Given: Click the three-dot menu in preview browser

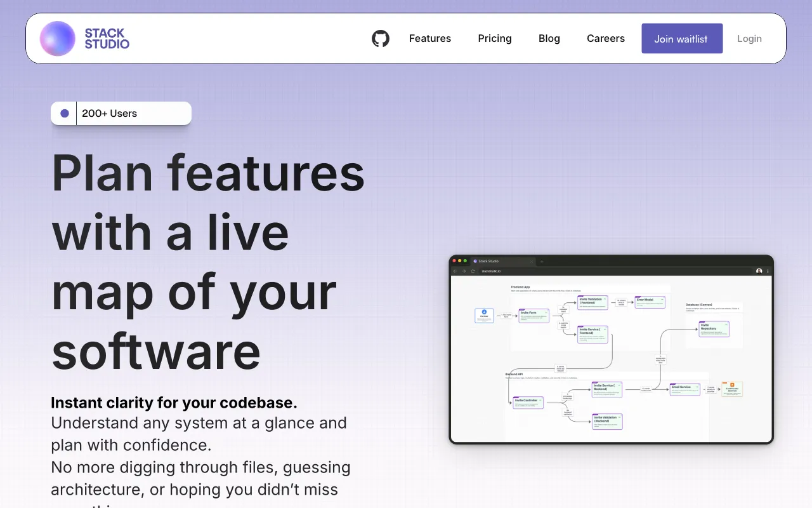Looking at the screenshot, I should pyautogui.click(x=768, y=271).
